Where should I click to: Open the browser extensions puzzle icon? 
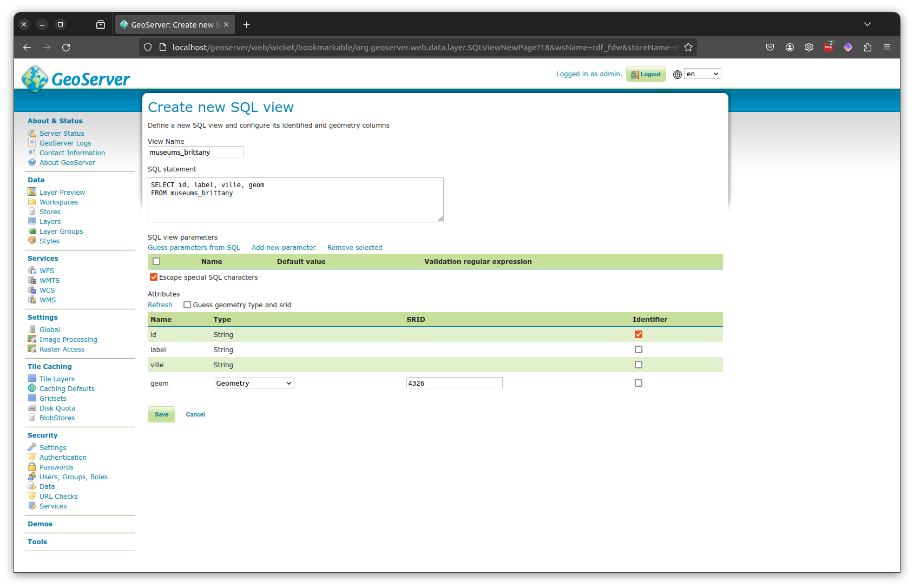point(867,48)
